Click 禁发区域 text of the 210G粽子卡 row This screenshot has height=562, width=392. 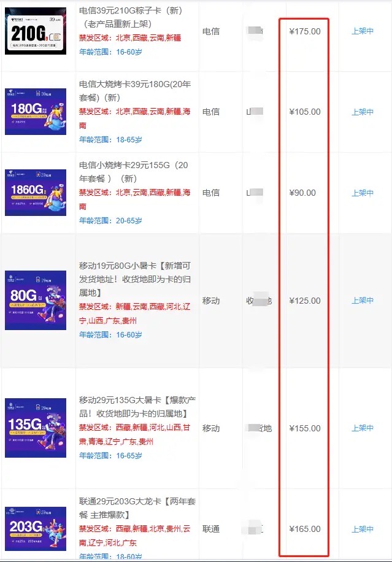tap(130, 37)
